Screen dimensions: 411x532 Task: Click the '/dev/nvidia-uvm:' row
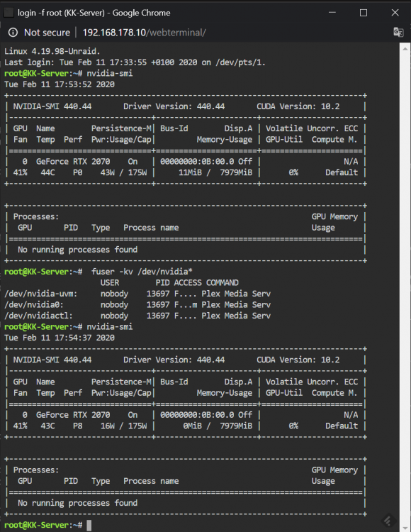pyautogui.click(x=137, y=294)
